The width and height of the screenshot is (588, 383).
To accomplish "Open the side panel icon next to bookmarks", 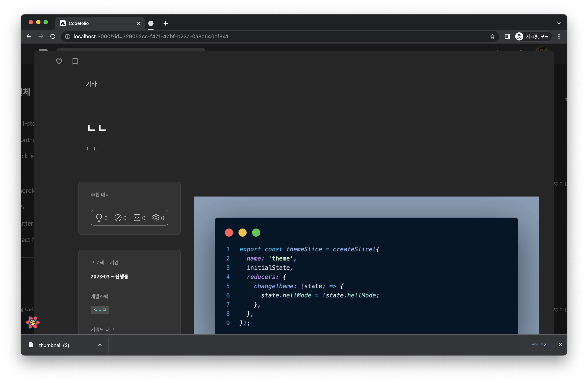I will [x=508, y=36].
